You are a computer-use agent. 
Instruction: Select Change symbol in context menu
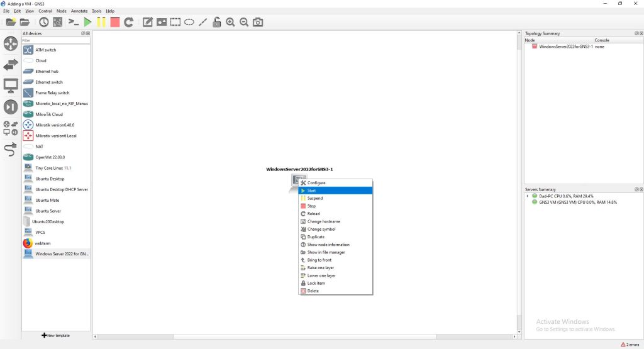click(336, 229)
